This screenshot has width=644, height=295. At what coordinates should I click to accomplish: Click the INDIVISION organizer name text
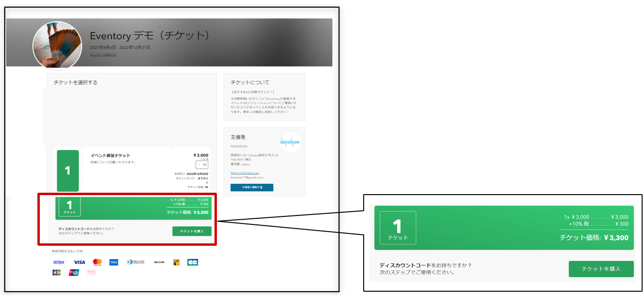(x=239, y=146)
